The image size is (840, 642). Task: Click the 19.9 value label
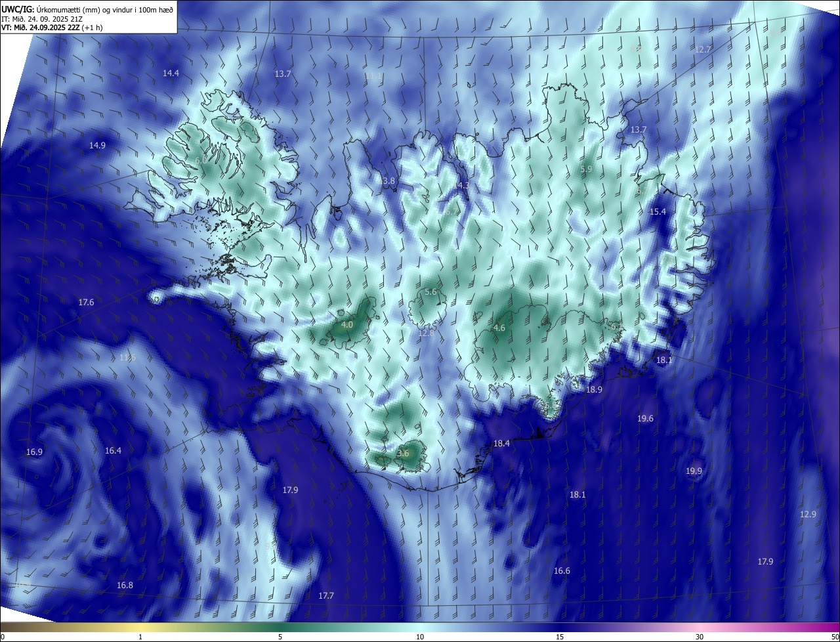click(694, 471)
